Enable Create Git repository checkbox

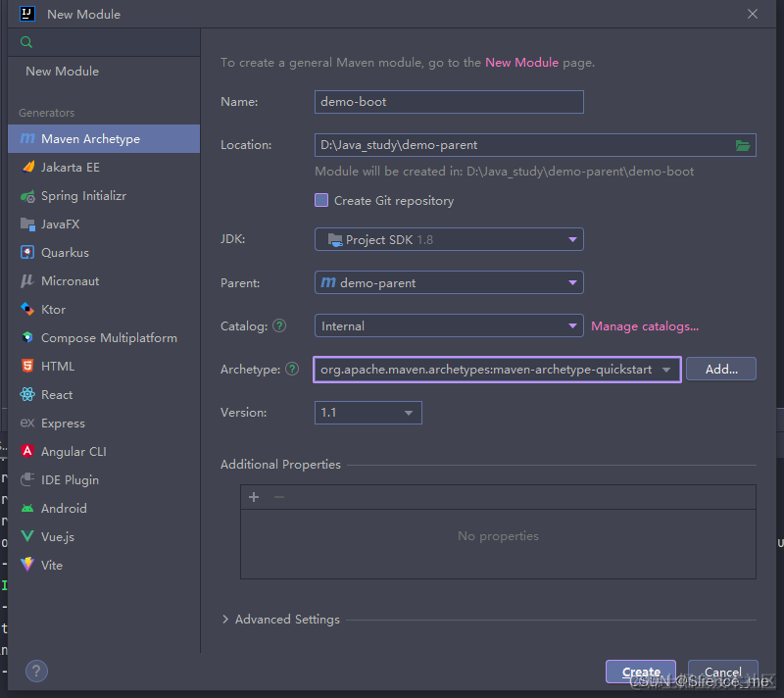pyautogui.click(x=321, y=201)
